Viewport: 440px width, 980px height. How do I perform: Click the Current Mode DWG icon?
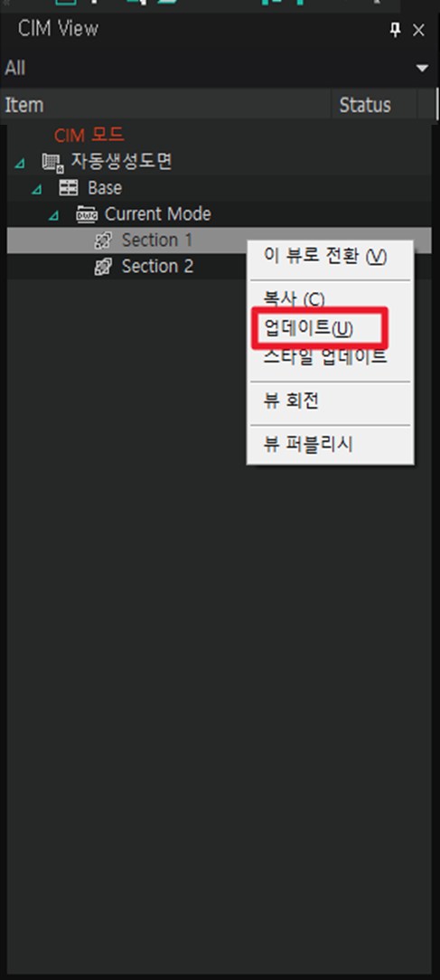pyautogui.click(x=86, y=214)
